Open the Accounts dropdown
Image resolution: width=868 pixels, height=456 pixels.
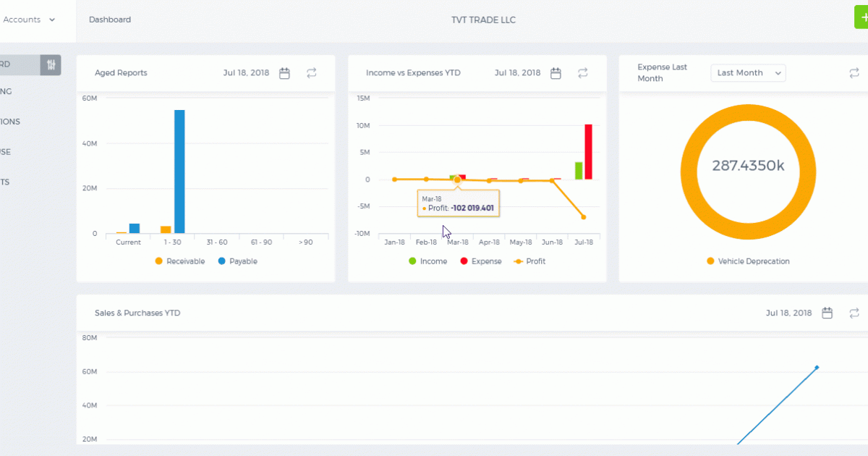29,20
